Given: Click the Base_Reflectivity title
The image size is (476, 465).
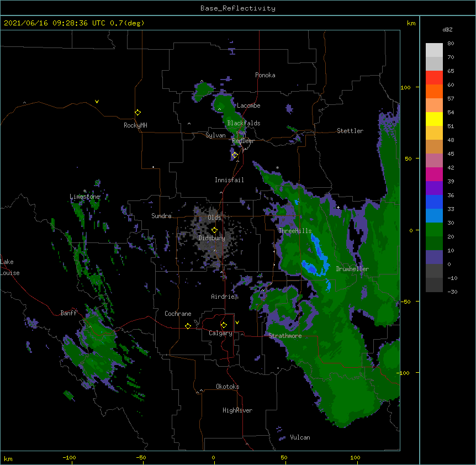Looking at the screenshot, I should [x=238, y=8].
